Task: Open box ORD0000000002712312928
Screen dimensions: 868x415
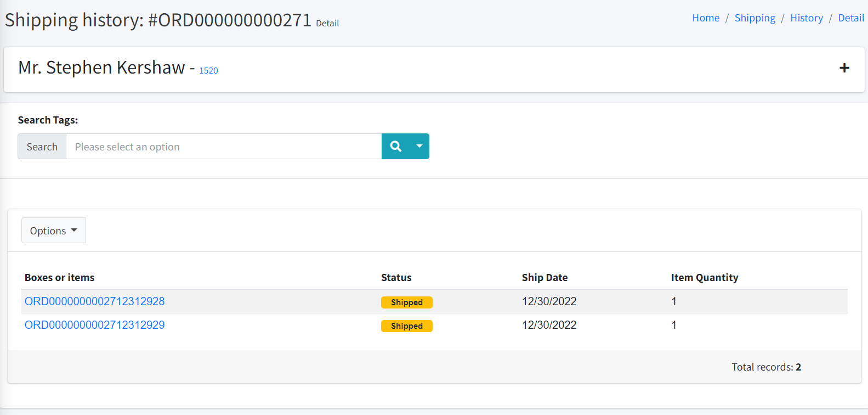Action: 95,301
